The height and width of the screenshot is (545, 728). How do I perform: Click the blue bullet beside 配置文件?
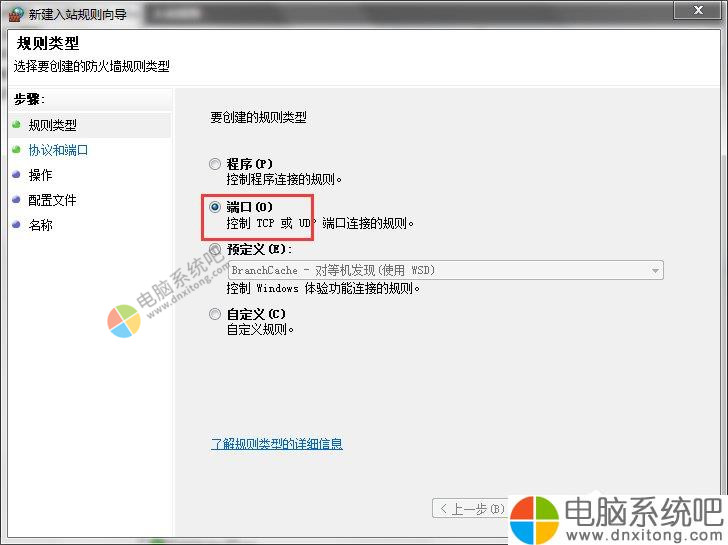point(16,200)
